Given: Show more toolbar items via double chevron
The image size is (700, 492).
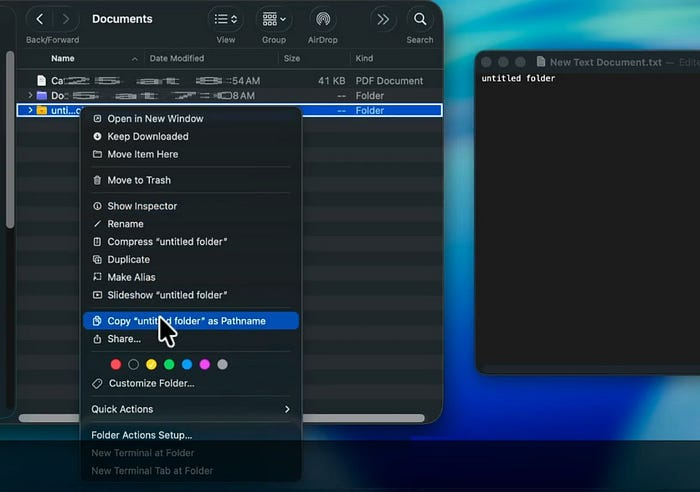Looking at the screenshot, I should 383,19.
